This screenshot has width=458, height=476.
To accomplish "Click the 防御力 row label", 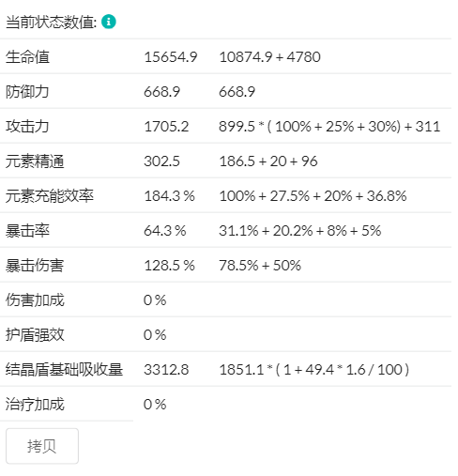I will (27, 92).
